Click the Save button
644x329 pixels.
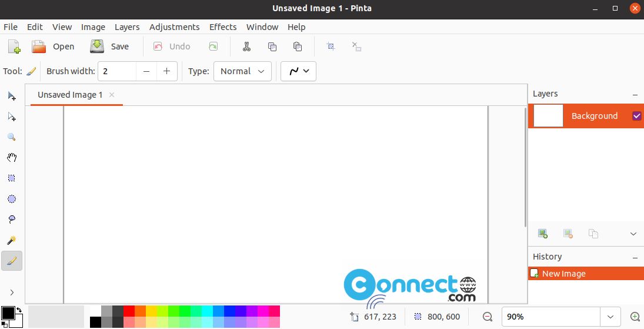pyautogui.click(x=109, y=46)
